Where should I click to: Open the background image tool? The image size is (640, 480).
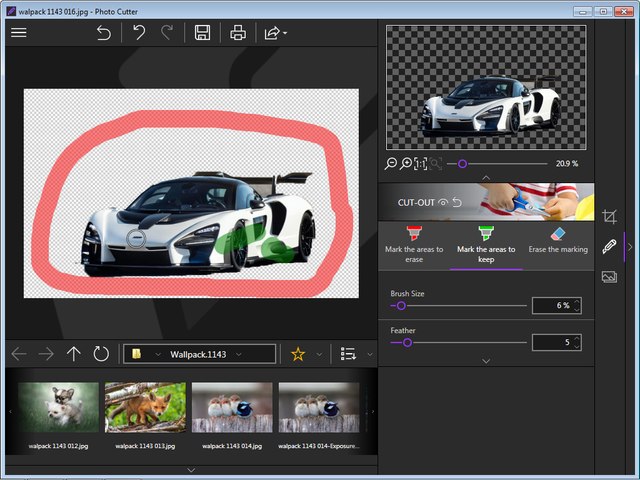(x=609, y=277)
